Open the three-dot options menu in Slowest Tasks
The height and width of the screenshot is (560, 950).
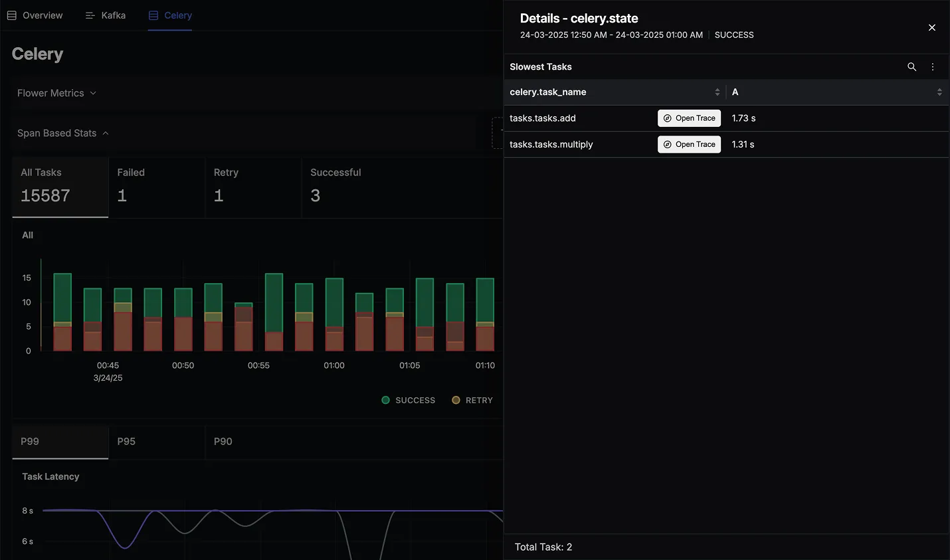click(933, 66)
